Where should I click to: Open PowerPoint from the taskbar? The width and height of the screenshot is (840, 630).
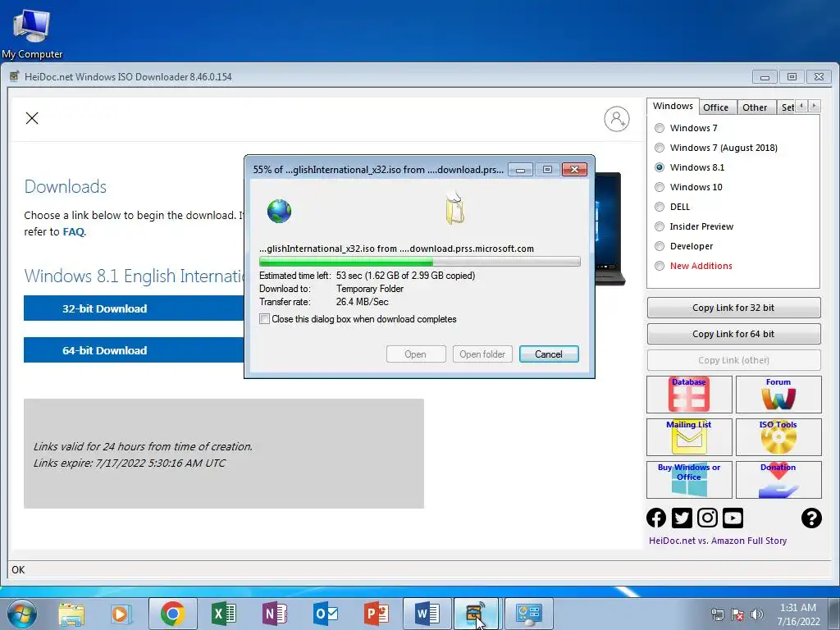[x=376, y=614]
